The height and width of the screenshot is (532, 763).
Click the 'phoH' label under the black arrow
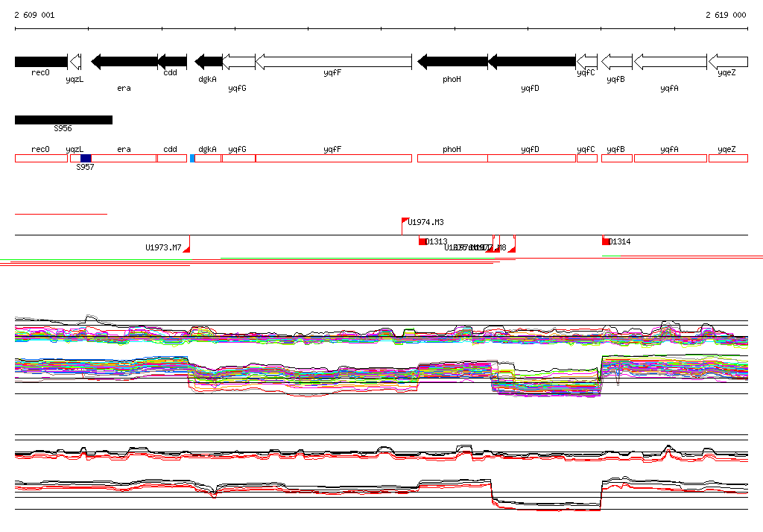click(452, 79)
